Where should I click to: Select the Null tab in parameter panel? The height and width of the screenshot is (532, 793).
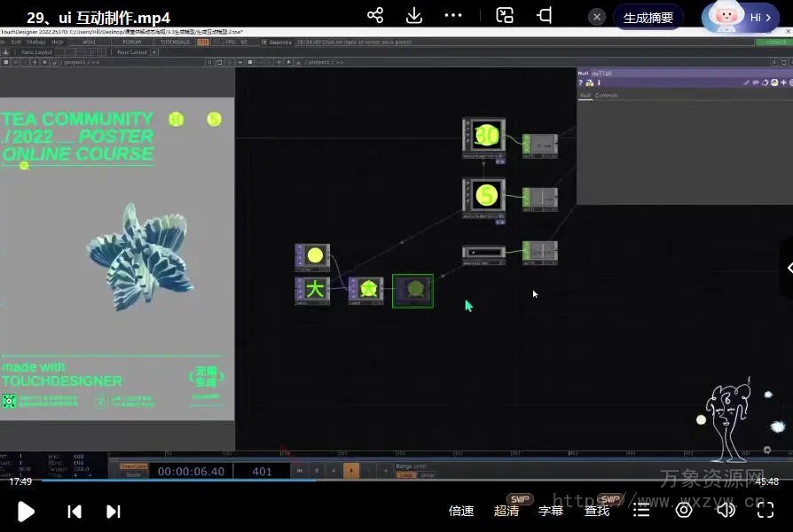pos(585,96)
